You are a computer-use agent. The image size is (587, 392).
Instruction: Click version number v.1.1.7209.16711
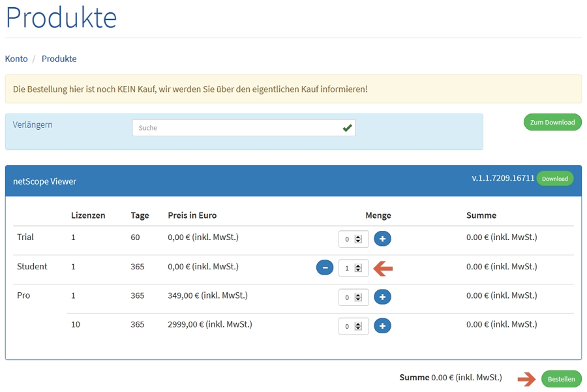pos(503,178)
